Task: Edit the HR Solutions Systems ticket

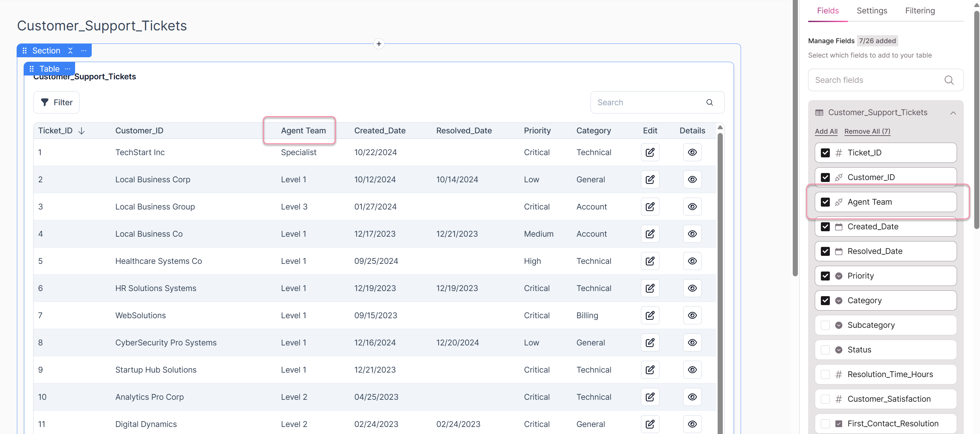Action: point(650,288)
